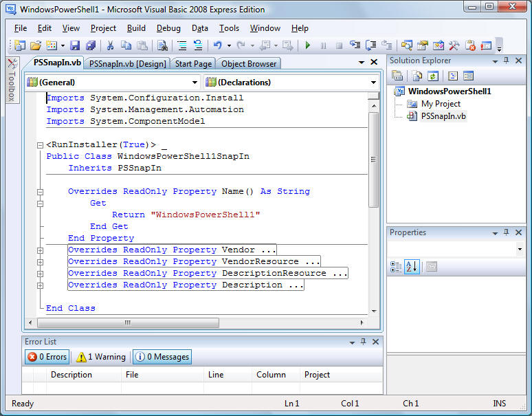This screenshot has width=532, height=416.
Task: Toggle the 0 Messages filter
Action: coord(162,357)
